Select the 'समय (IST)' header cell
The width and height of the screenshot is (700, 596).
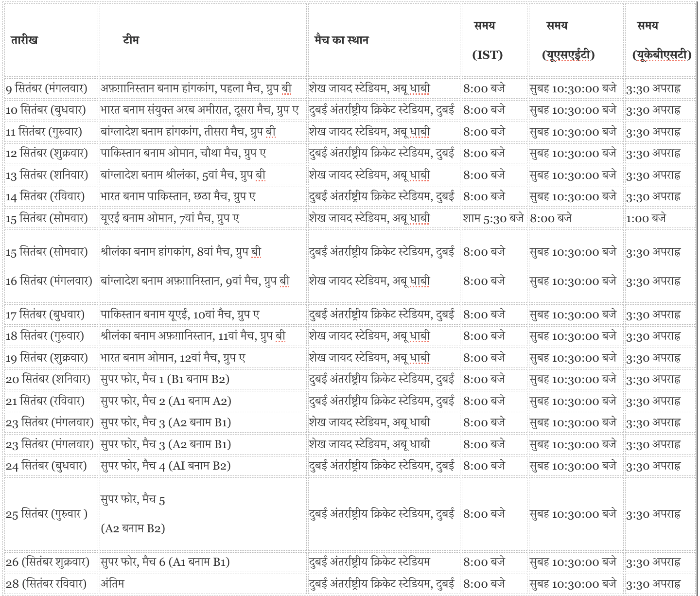487,40
